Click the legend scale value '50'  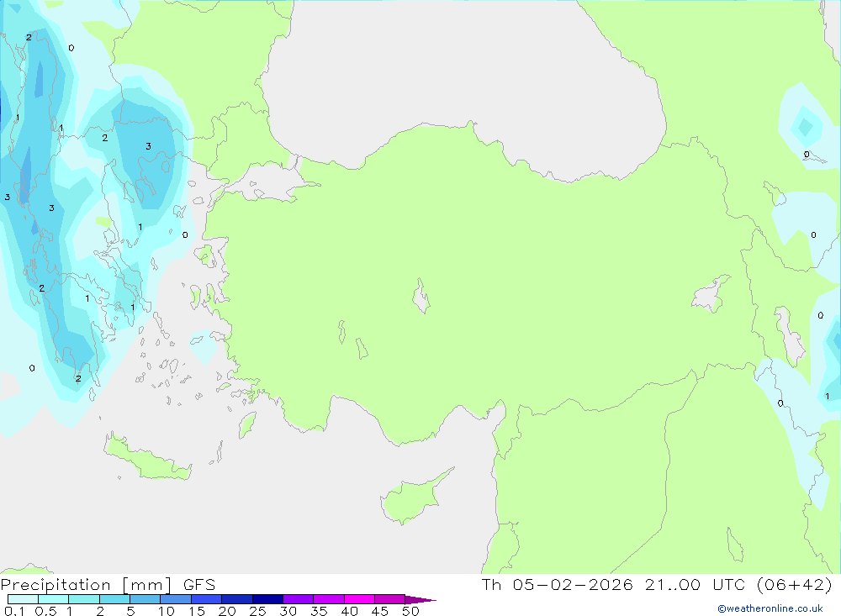(411, 611)
